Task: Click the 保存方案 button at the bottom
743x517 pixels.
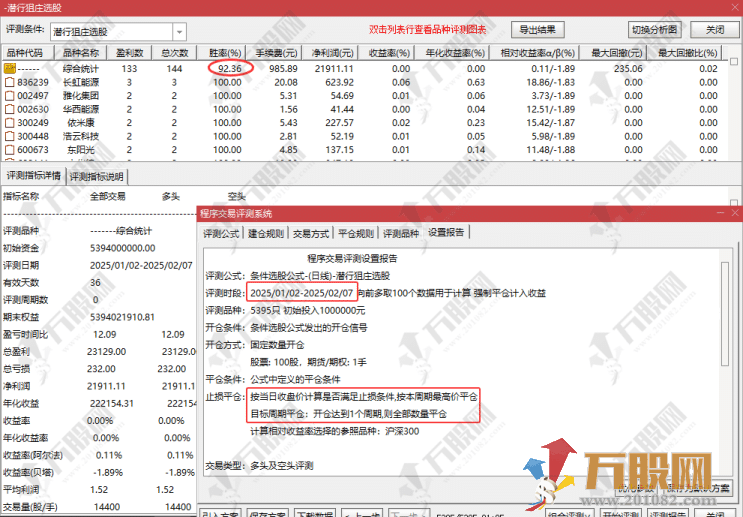Action: (x=268, y=514)
